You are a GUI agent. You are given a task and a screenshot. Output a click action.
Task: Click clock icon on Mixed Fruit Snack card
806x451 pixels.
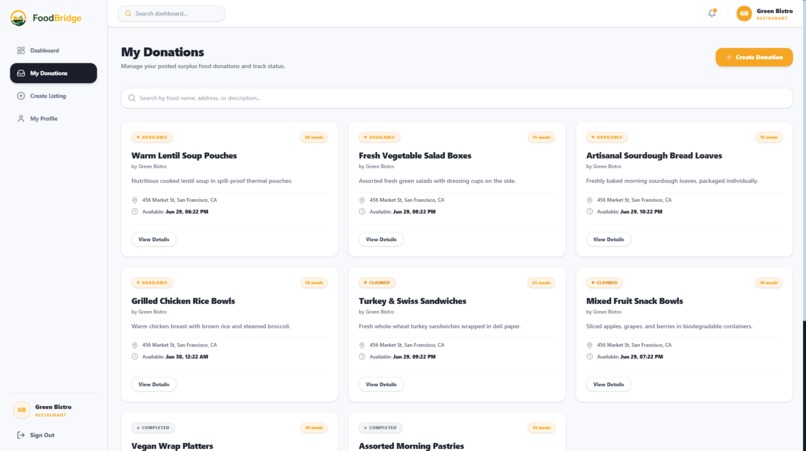tap(590, 356)
